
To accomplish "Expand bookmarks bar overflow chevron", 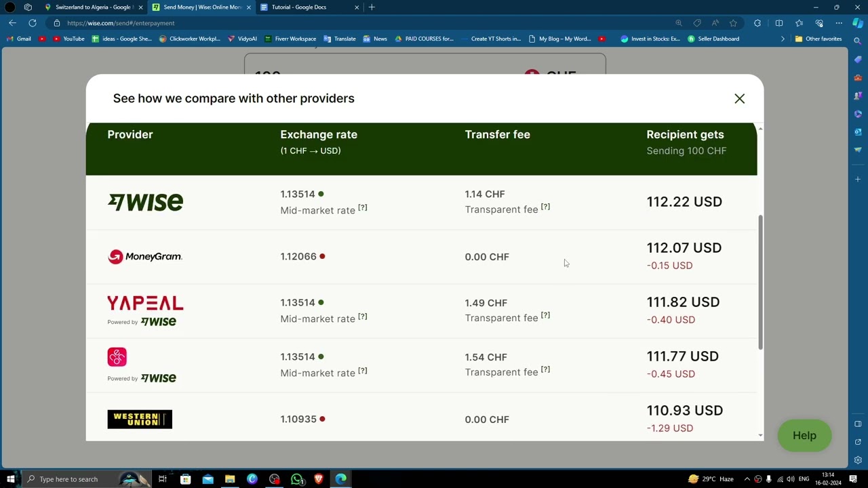I will click(783, 39).
